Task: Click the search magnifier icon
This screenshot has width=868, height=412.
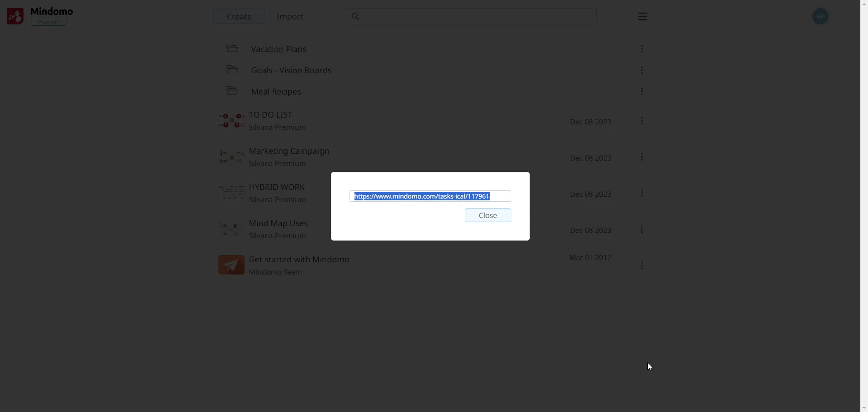Action: coord(356,17)
